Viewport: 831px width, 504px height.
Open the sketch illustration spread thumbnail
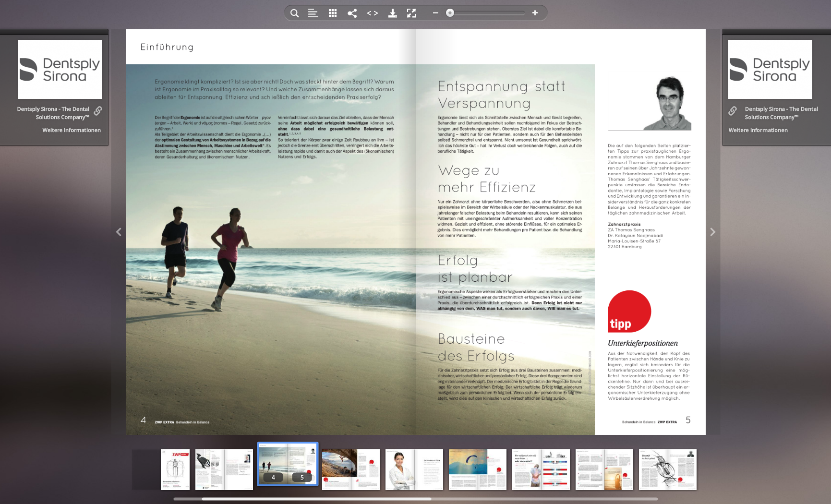pos(668,469)
